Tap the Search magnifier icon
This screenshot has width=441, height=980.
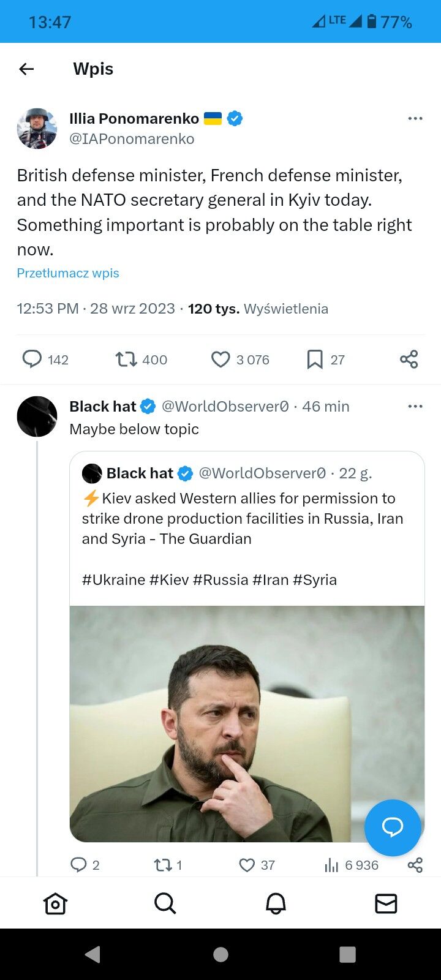coord(165,903)
